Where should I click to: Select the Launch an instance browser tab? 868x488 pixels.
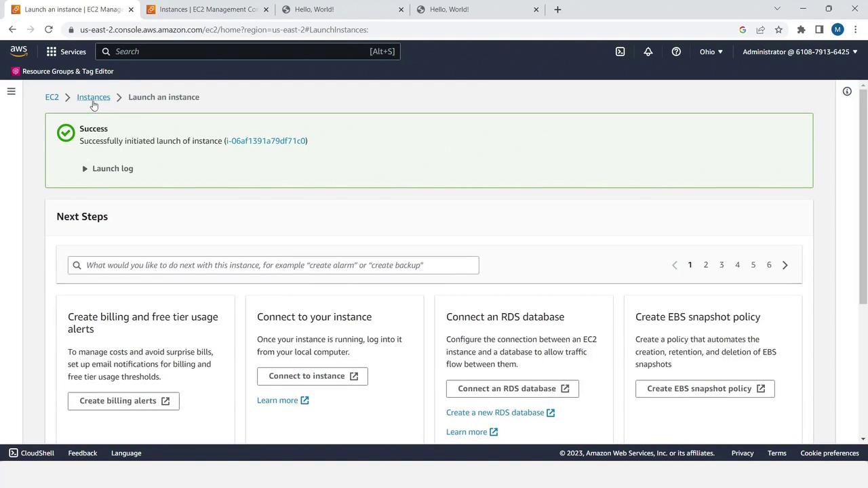[72, 9]
